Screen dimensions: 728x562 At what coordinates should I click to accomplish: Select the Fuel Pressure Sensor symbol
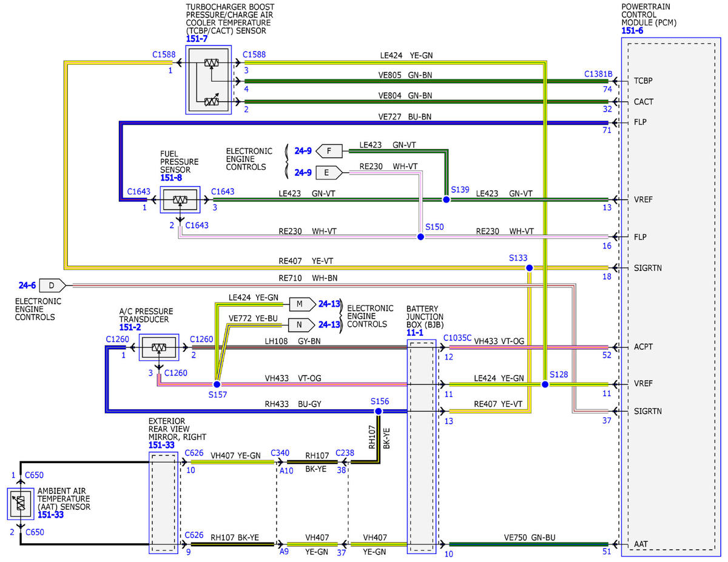[x=180, y=199]
